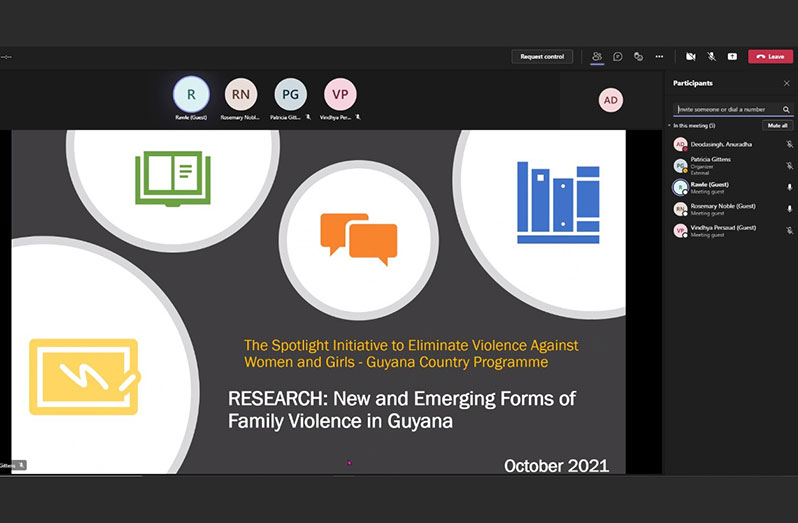Select Rosemary Noble (Guest) in the participants list
The image size is (798, 523).
click(733, 209)
